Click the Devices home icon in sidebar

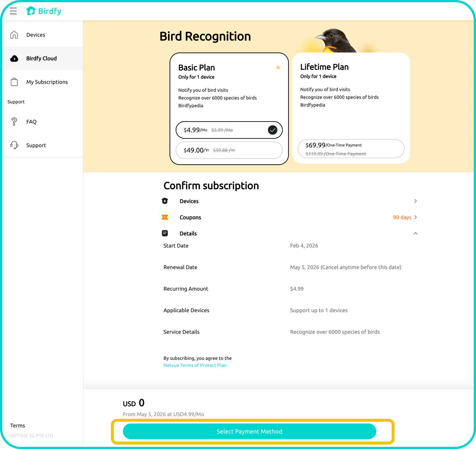14,35
